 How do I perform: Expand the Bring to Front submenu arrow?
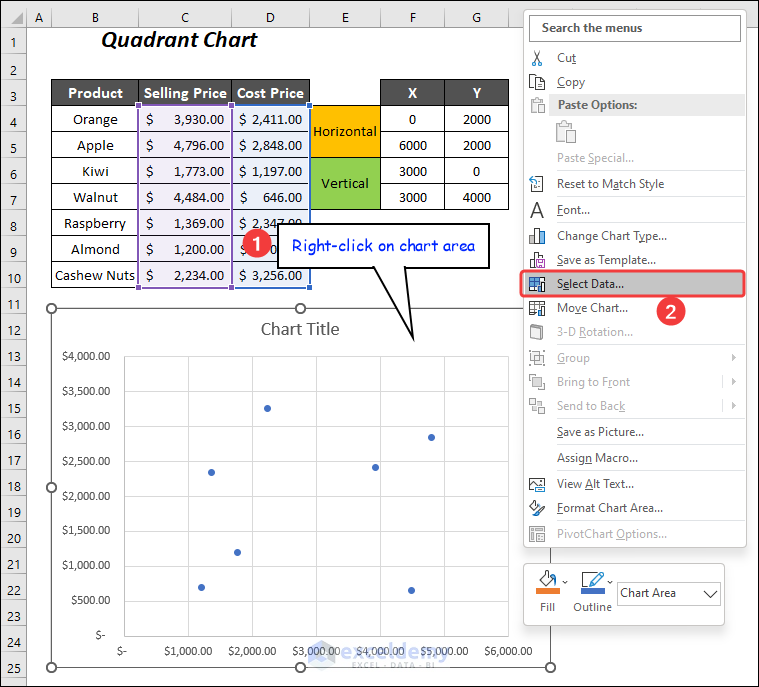734,382
